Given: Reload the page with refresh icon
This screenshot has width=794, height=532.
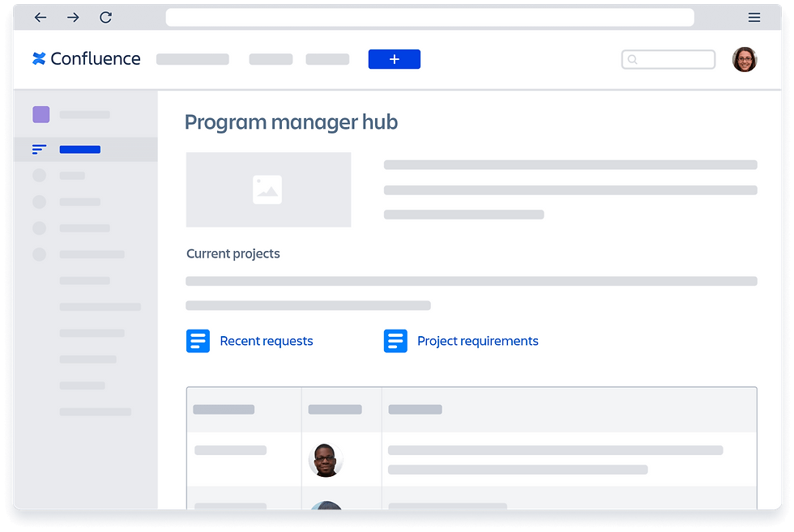Looking at the screenshot, I should pos(105,18).
